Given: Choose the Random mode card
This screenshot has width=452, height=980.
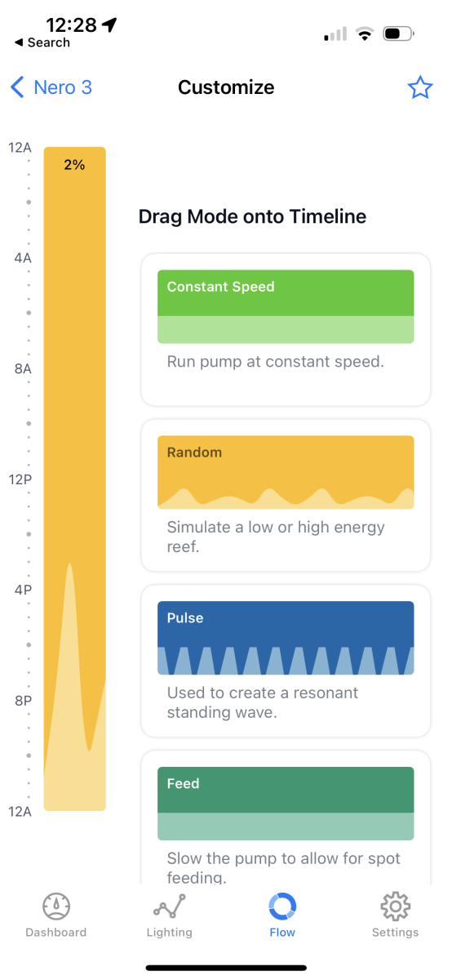Looking at the screenshot, I should (286, 495).
